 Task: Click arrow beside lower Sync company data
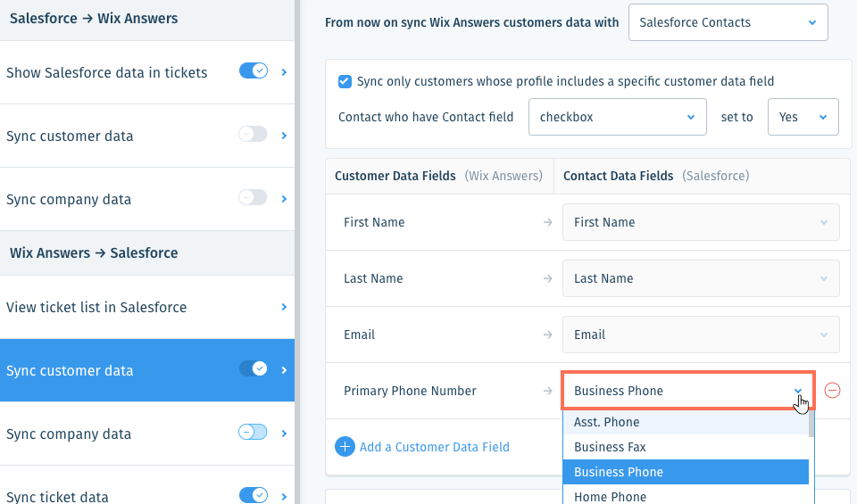(x=284, y=434)
